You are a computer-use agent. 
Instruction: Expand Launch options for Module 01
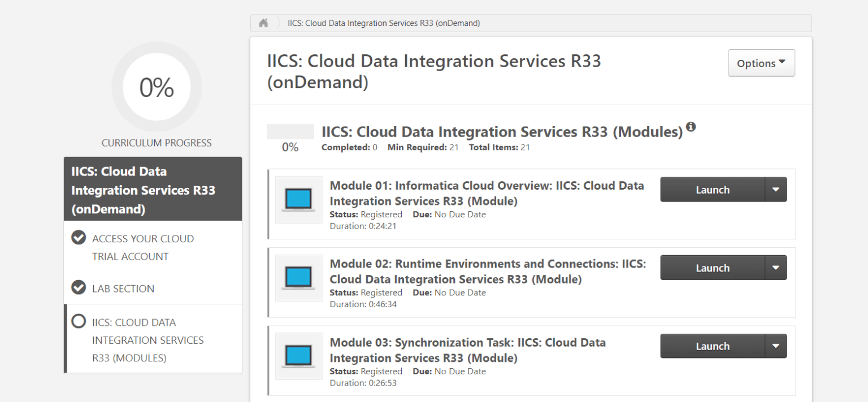point(776,189)
